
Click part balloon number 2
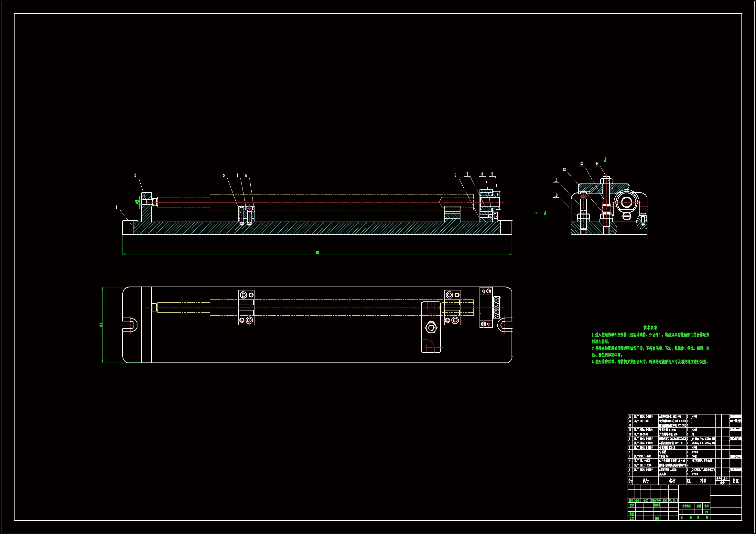[x=135, y=175]
